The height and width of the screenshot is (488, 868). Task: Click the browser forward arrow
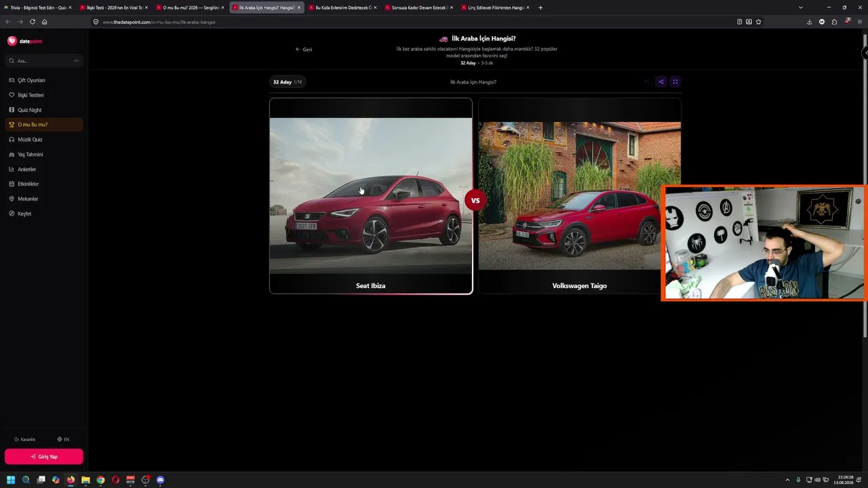click(20, 22)
